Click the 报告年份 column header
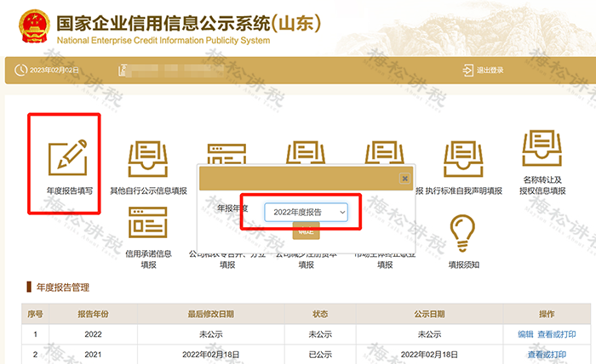The width and height of the screenshot is (596, 364). (x=93, y=315)
